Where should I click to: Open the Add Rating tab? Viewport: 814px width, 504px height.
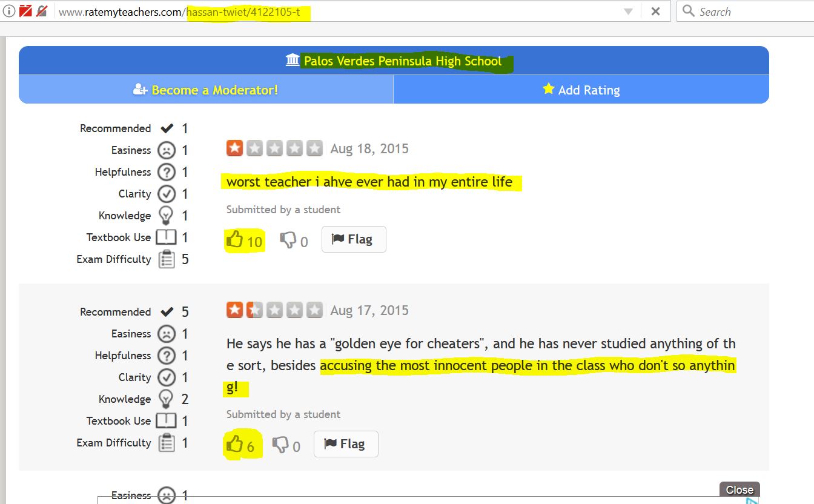pyautogui.click(x=581, y=90)
